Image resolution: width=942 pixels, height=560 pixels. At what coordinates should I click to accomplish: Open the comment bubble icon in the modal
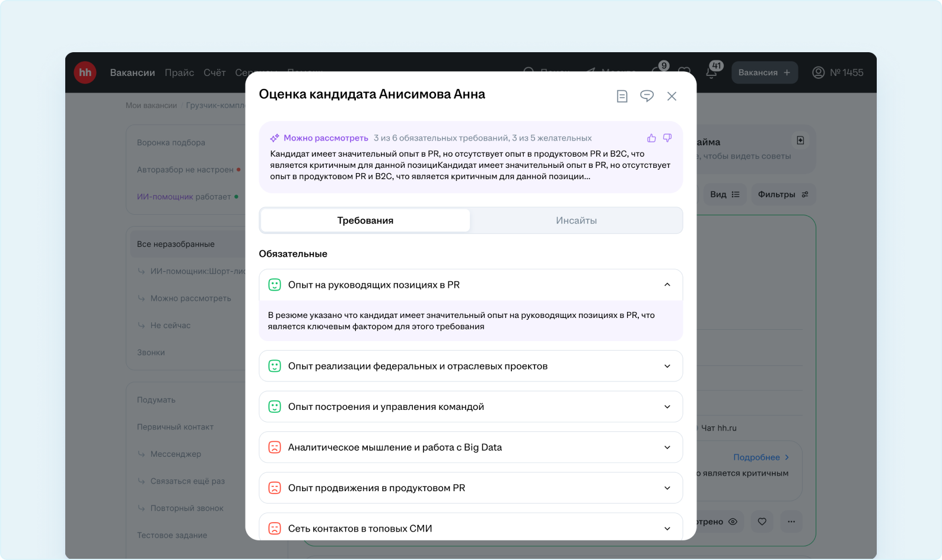pos(647,96)
